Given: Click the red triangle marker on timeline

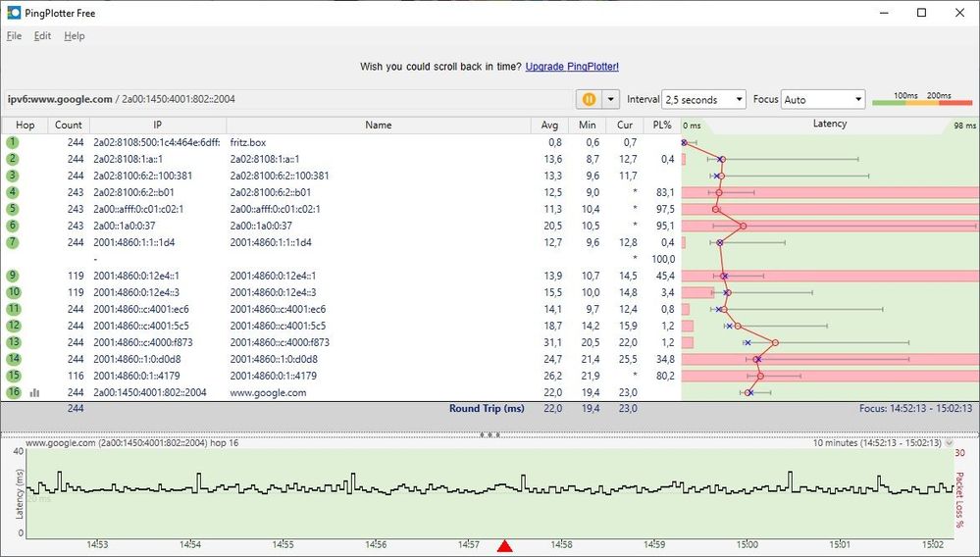Looking at the screenshot, I should coord(505,546).
